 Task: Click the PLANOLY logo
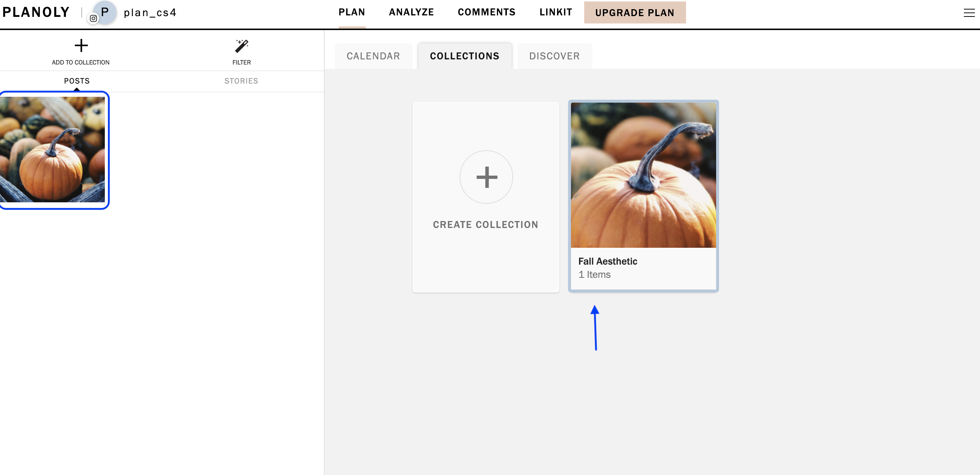point(36,12)
